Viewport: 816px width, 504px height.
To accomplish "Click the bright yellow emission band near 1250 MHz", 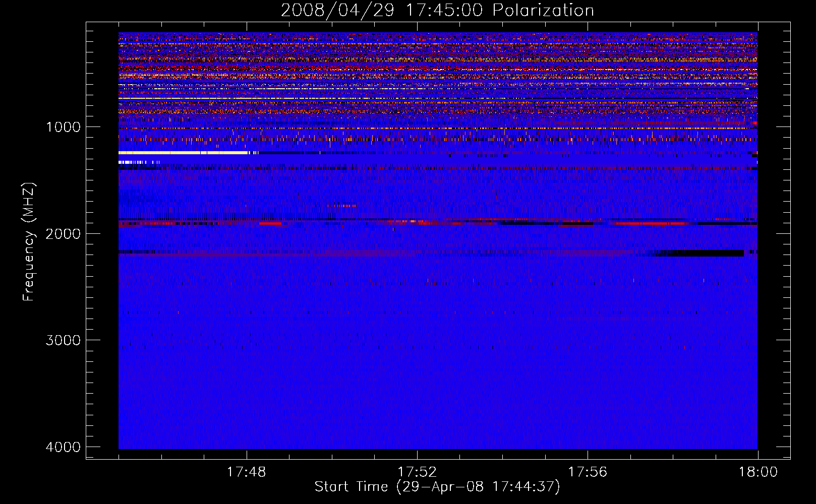I will pyautogui.click(x=183, y=153).
